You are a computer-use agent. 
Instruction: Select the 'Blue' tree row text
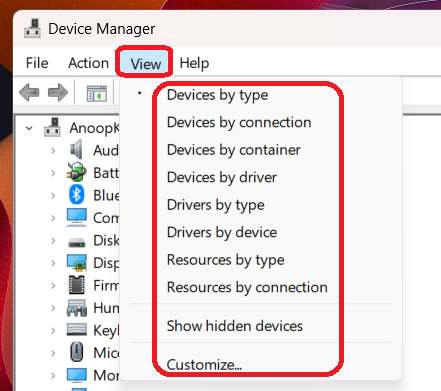(x=106, y=195)
